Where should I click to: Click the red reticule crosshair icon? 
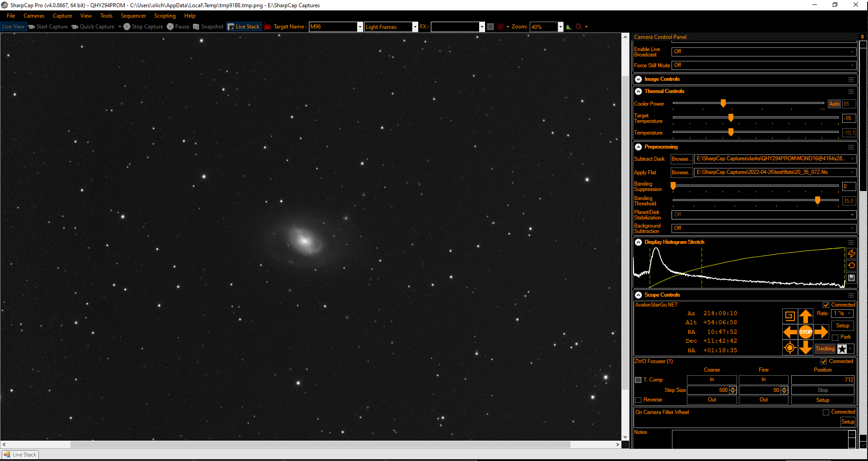click(500, 27)
